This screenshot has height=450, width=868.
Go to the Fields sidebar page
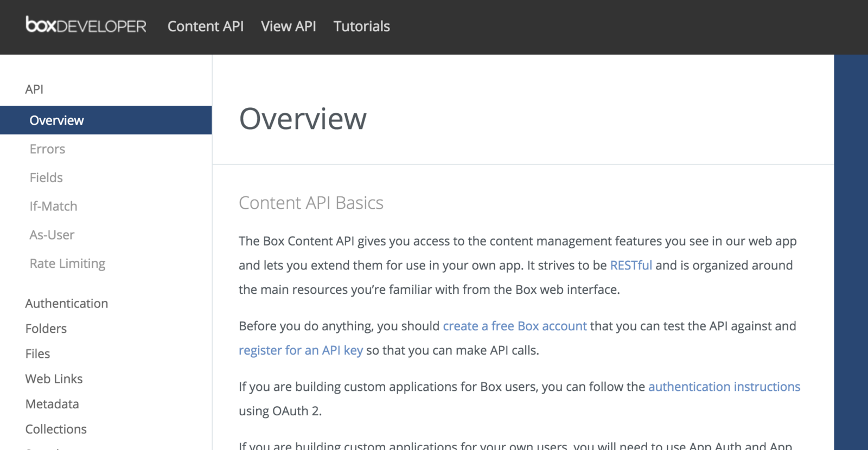click(46, 177)
